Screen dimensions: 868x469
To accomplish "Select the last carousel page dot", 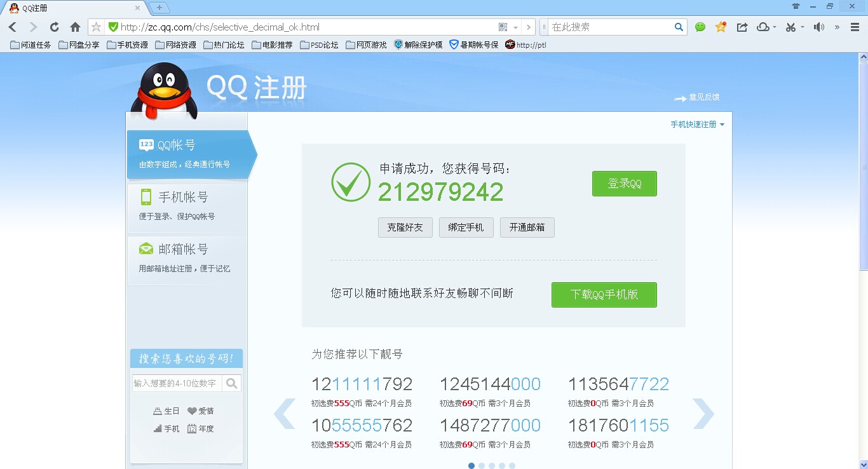I will tap(512, 466).
